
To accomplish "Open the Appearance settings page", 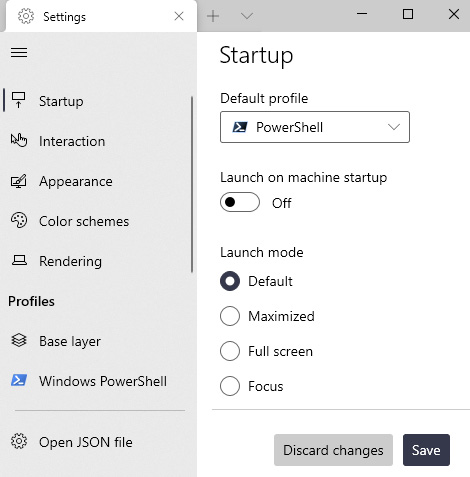I will (x=97, y=181).
